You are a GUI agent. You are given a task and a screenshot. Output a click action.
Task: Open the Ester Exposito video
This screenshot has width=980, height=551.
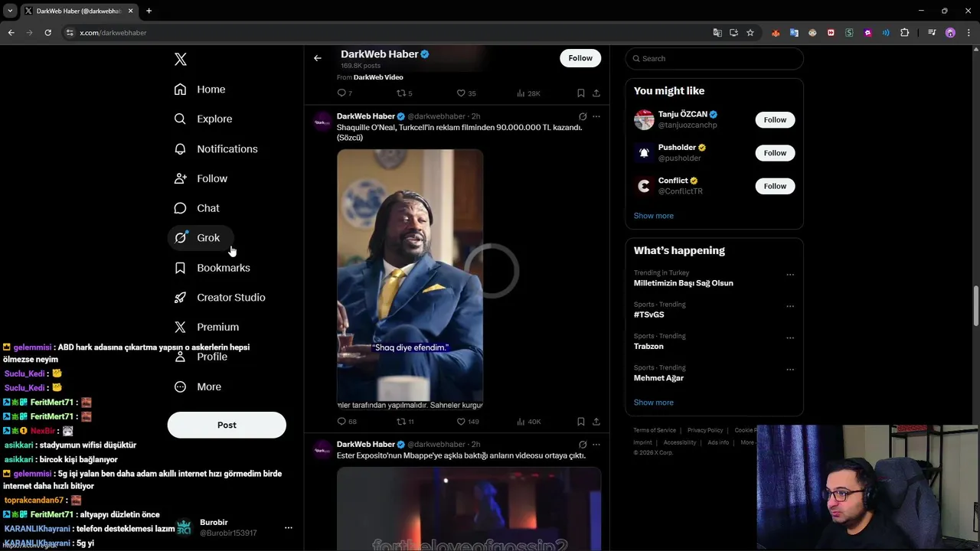click(x=469, y=509)
